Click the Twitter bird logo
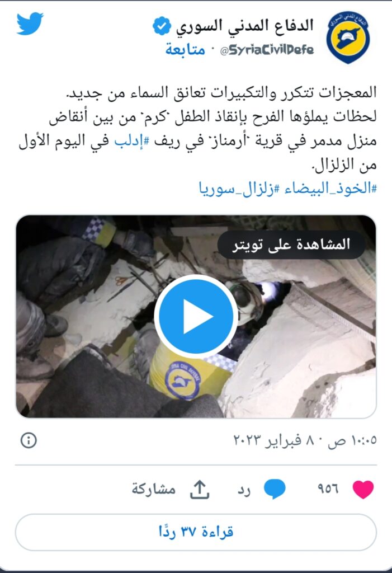392x573 pixels. (30, 24)
